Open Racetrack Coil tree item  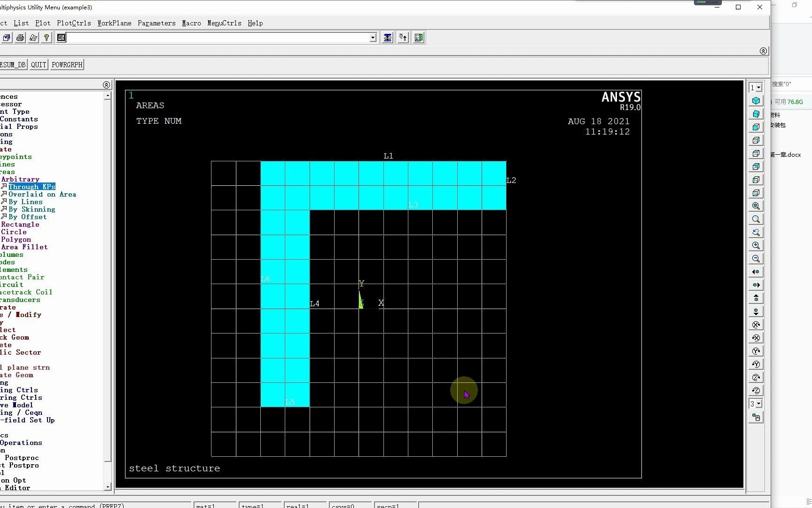coord(26,292)
